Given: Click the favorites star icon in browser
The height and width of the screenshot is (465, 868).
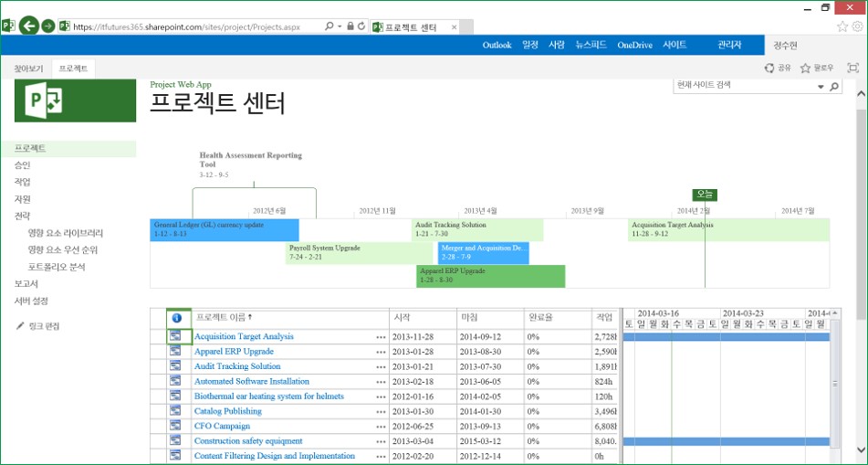Looking at the screenshot, I should (x=842, y=26).
